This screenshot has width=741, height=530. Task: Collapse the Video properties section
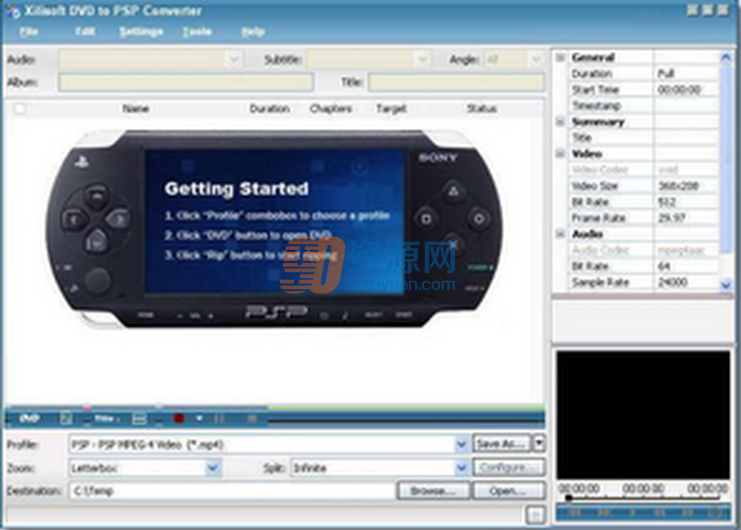[560, 154]
